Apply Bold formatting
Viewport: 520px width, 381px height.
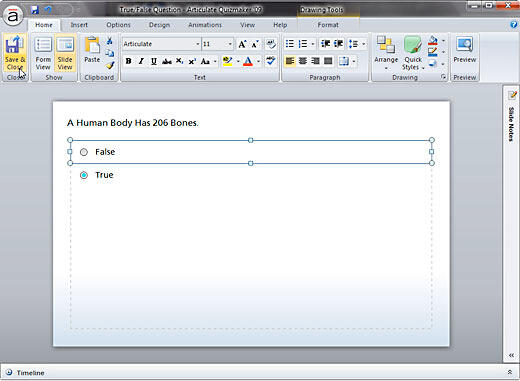(x=128, y=61)
